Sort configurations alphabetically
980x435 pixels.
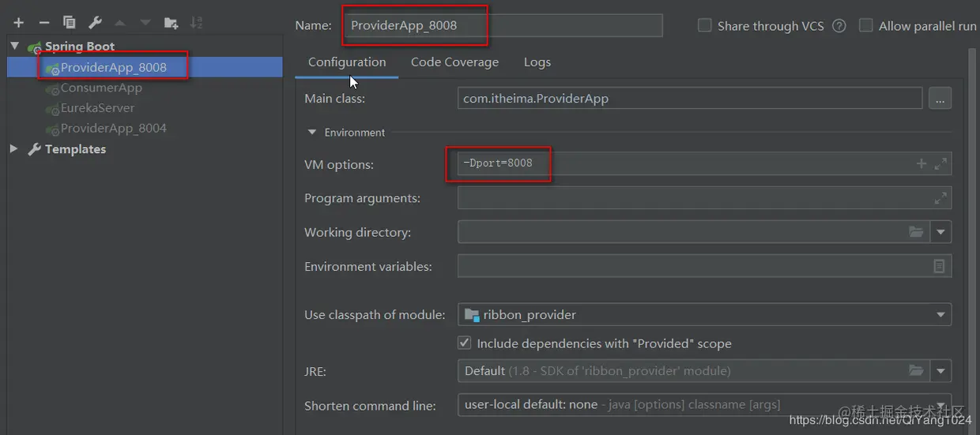coord(196,23)
